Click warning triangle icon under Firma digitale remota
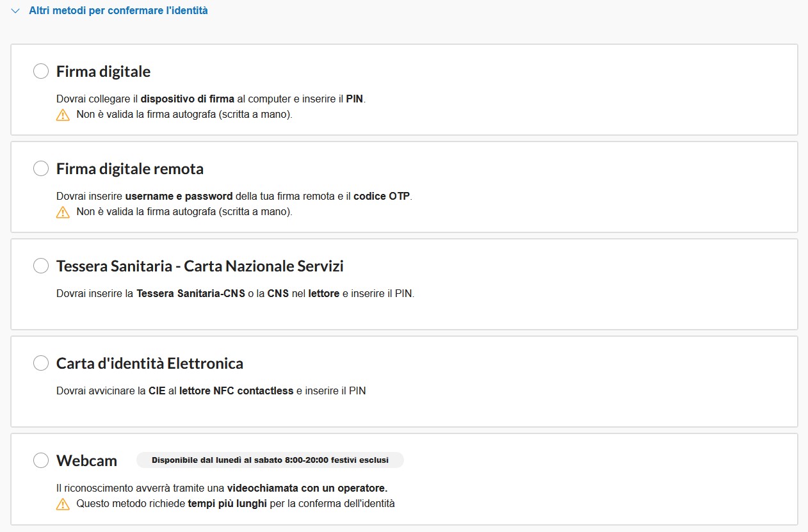808x532 pixels. tap(63, 213)
